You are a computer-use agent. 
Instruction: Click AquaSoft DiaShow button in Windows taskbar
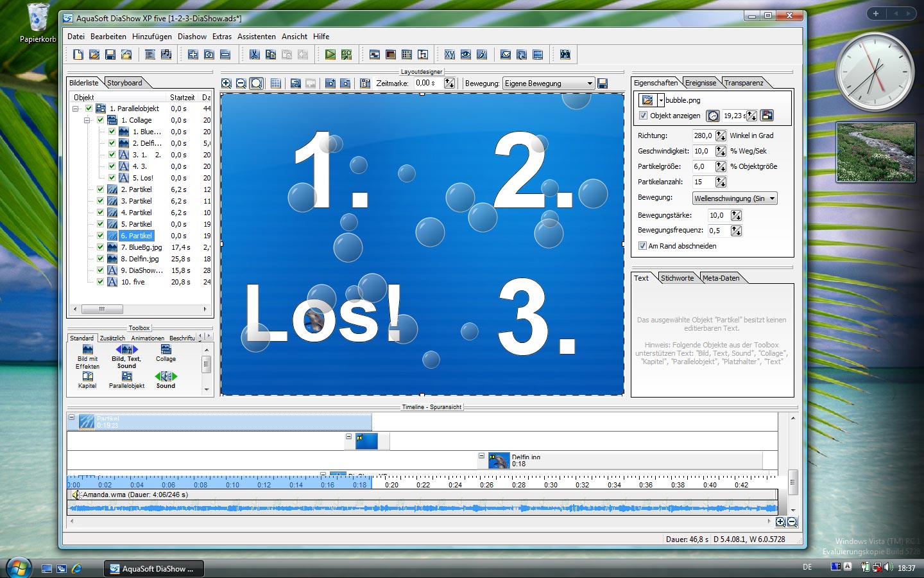click(x=154, y=568)
